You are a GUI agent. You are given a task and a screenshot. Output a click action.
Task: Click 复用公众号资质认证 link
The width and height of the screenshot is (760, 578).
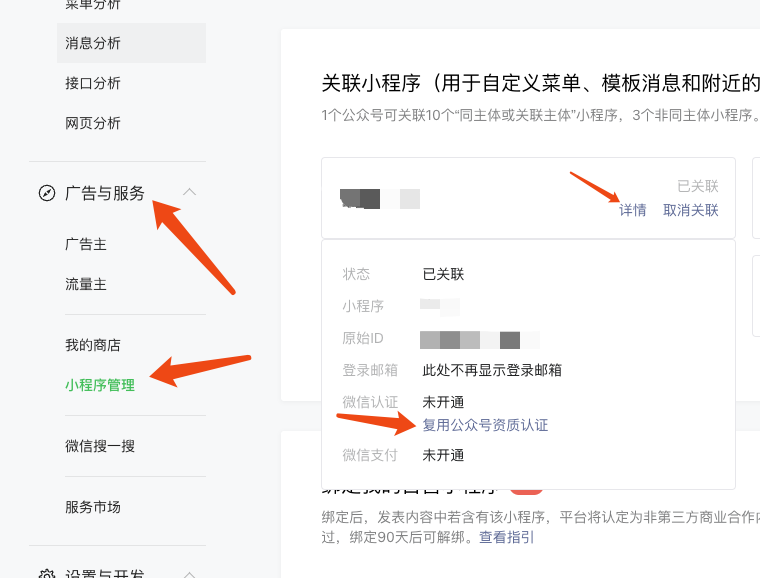(485, 425)
